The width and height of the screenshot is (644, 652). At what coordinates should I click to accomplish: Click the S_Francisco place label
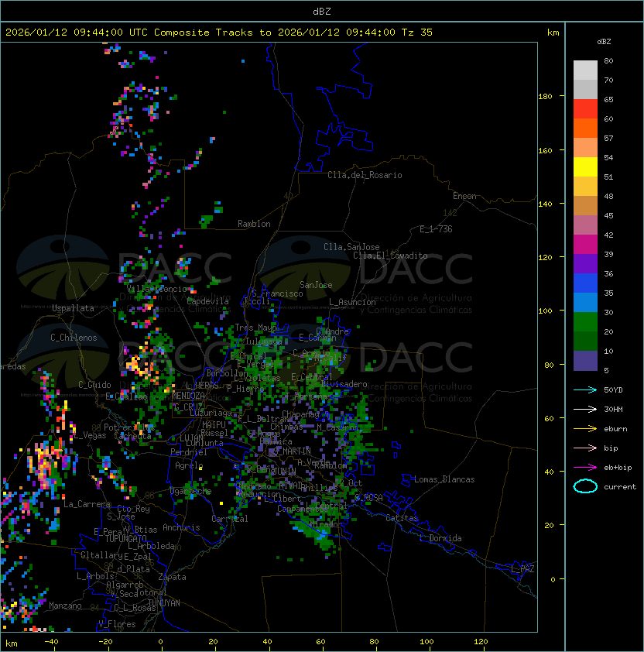277,293
